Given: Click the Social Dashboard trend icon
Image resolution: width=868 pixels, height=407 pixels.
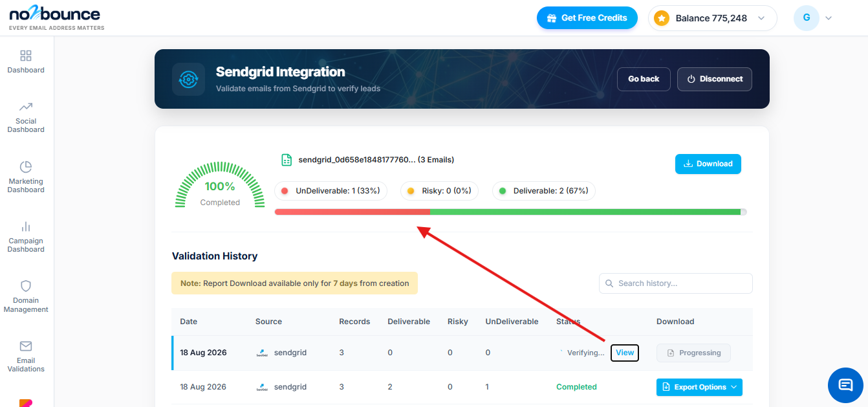Looking at the screenshot, I should coord(26,107).
